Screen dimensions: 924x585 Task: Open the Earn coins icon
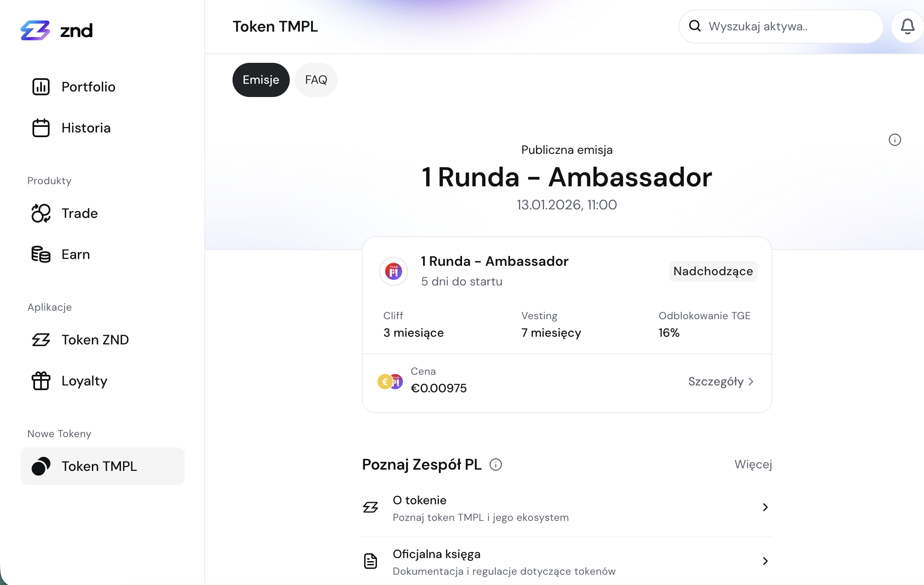point(41,254)
